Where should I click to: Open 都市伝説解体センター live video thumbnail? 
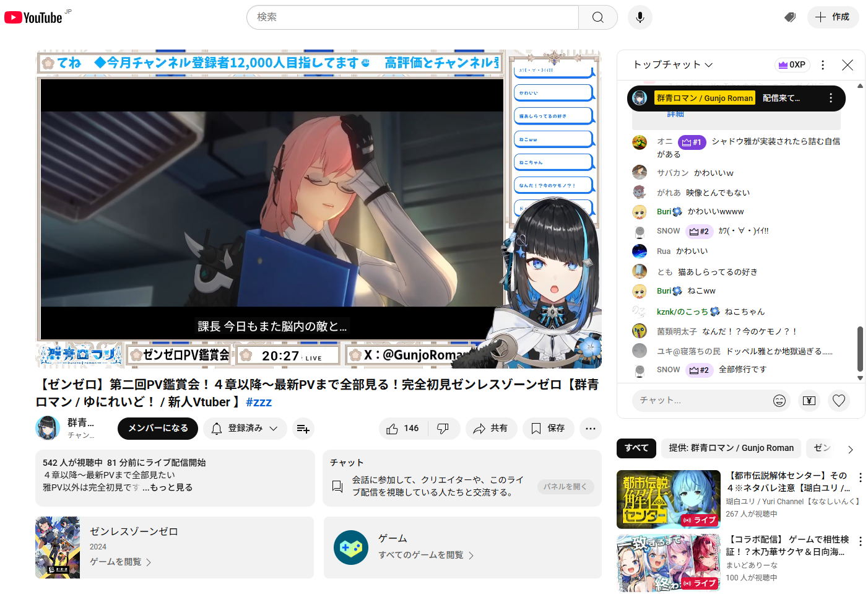point(669,499)
